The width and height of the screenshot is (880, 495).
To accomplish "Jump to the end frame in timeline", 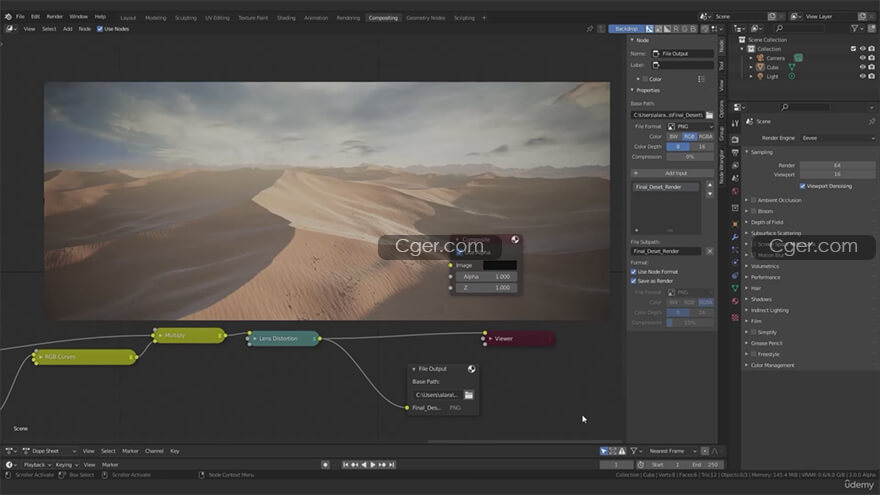I will click(392, 465).
